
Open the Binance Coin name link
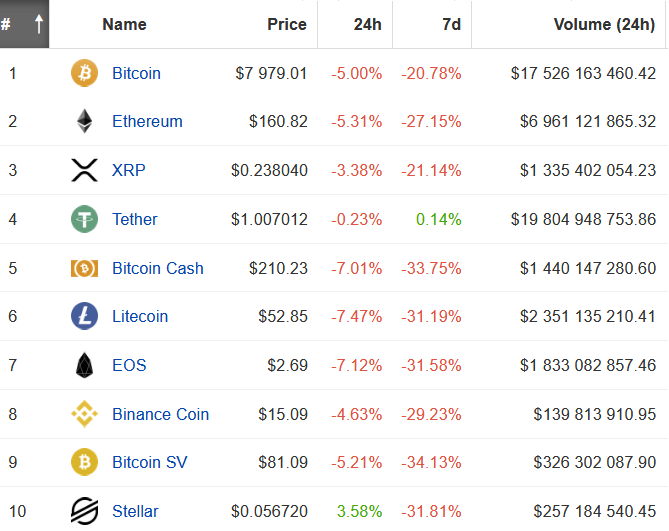click(x=160, y=414)
